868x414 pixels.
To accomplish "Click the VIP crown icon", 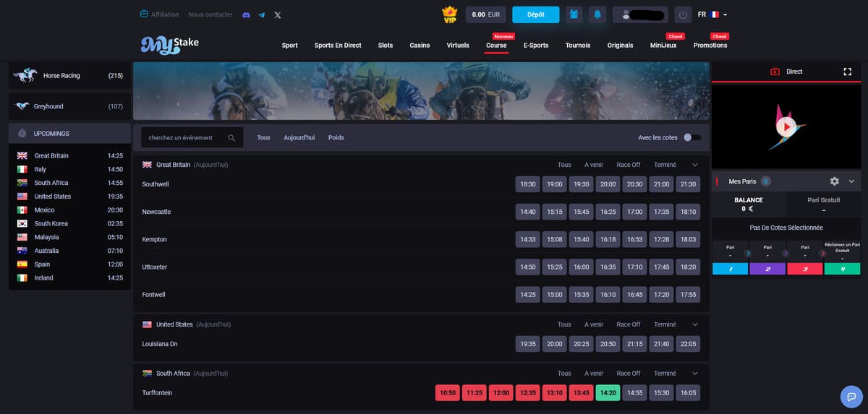I will coord(450,14).
